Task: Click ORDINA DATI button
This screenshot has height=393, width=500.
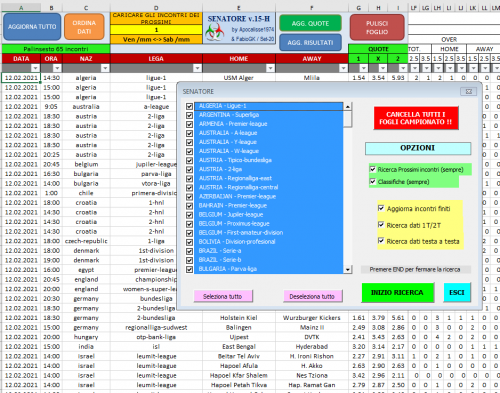Action: [84, 27]
